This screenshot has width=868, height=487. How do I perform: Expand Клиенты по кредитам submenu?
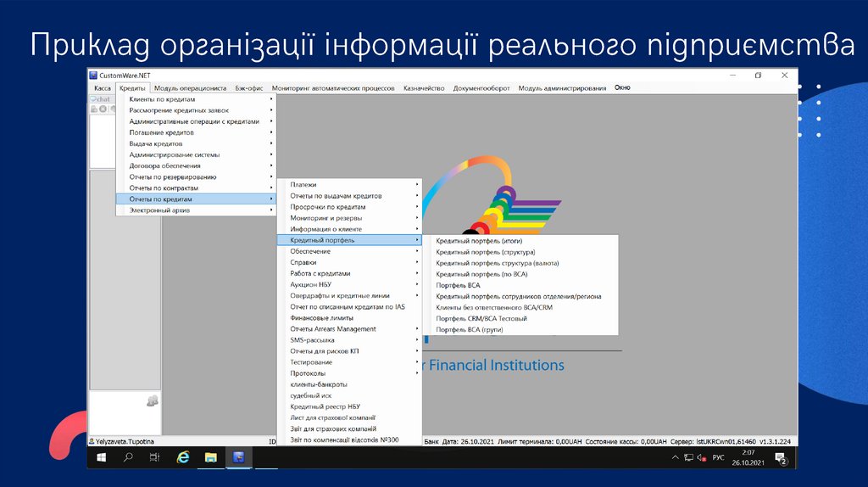[x=196, y=99]
